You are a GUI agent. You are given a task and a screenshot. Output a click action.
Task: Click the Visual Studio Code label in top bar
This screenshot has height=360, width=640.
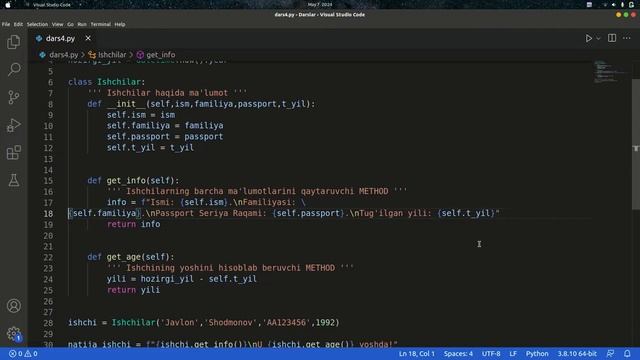coord(51,5)
